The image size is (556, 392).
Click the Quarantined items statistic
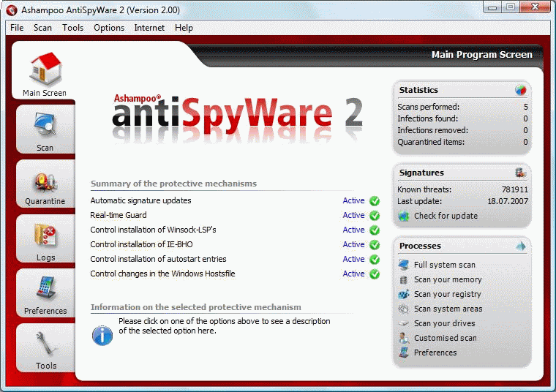[462, 142]
